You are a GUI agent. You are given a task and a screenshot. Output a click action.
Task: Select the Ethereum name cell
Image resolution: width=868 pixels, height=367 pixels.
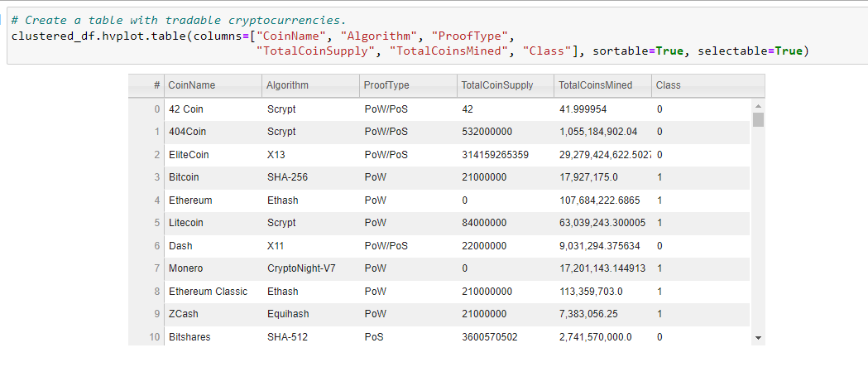tap(213, 200)
